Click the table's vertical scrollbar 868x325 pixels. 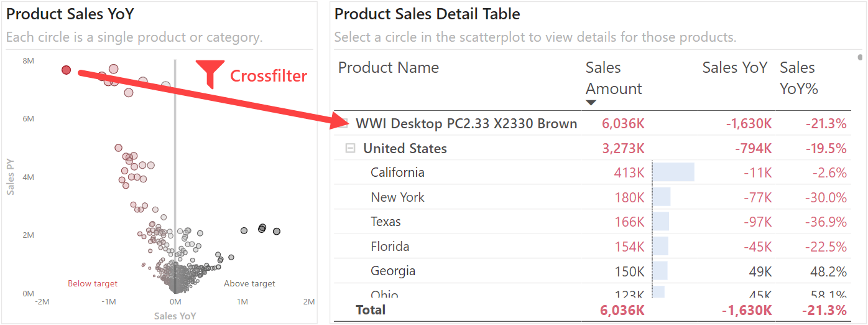click(x=861, y=58)
